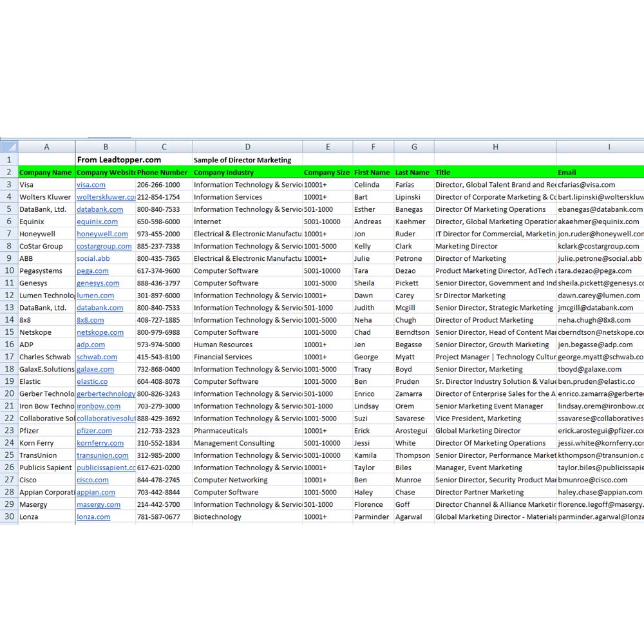
Task: Select the 'Marketing Director' title cell
Action: point(496,247)
